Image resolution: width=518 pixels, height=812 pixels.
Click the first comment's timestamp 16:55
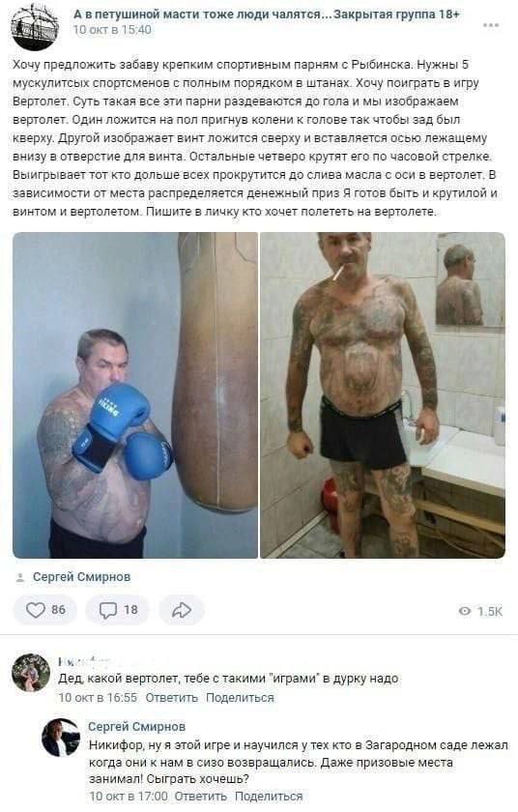98,698
